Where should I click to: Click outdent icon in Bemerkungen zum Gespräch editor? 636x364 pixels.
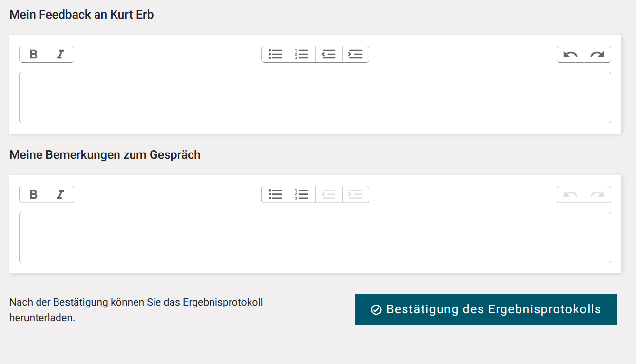click(329, 194)
